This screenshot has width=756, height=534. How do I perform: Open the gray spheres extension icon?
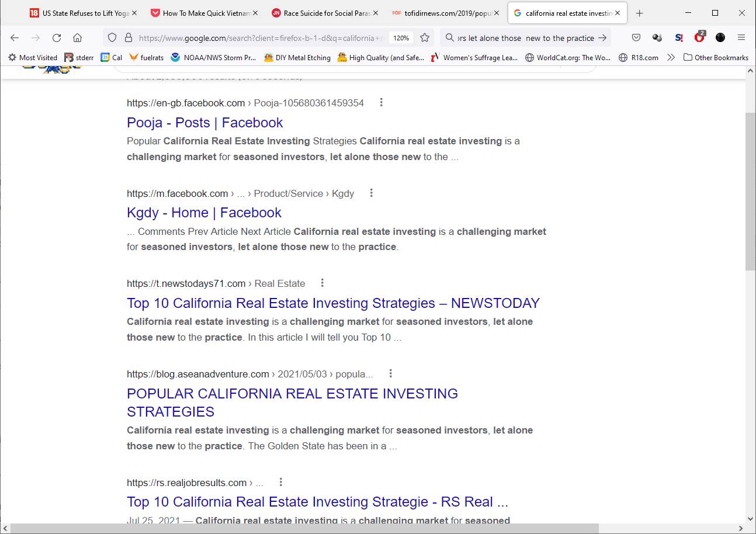click(x=657, y=38)
